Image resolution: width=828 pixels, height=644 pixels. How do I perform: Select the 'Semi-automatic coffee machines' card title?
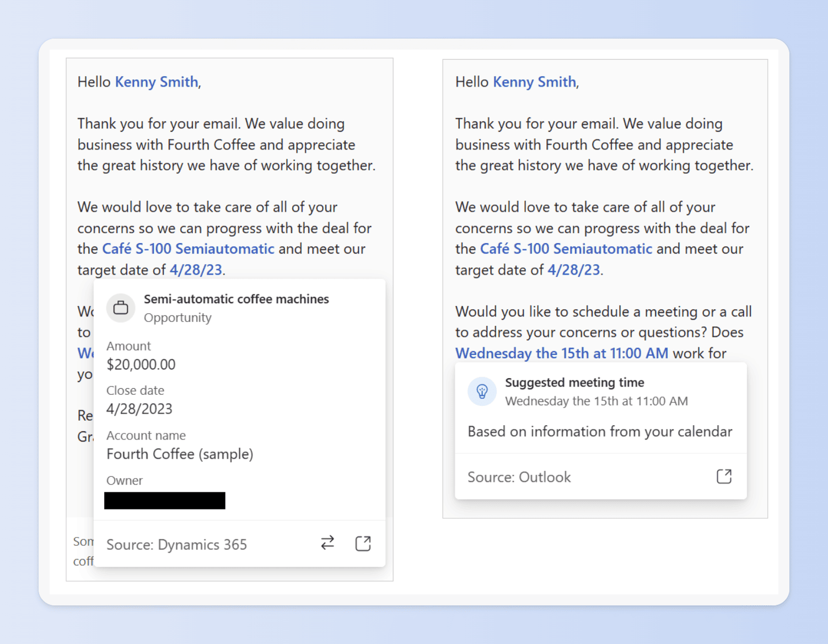click(x=236, y=299)
